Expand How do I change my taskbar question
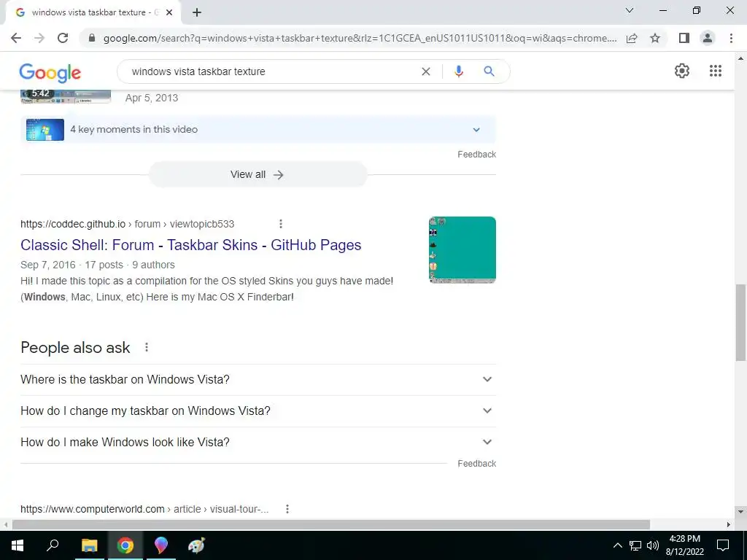 point(258,411)
